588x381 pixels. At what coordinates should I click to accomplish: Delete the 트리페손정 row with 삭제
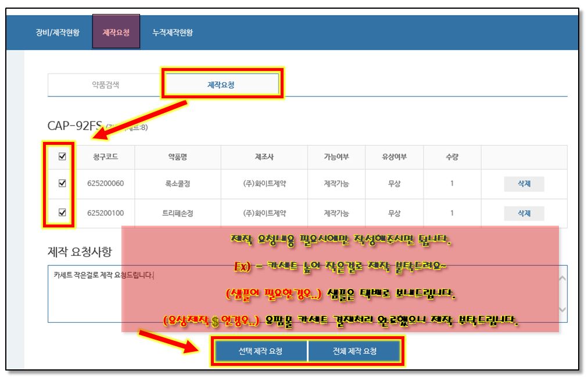pos(524,213)
